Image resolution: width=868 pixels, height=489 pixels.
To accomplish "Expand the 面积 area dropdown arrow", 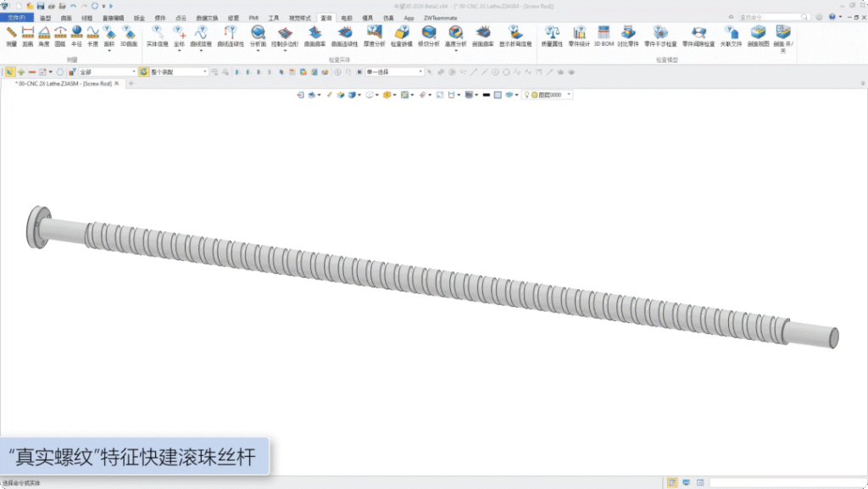I will [x=108, y=50].
